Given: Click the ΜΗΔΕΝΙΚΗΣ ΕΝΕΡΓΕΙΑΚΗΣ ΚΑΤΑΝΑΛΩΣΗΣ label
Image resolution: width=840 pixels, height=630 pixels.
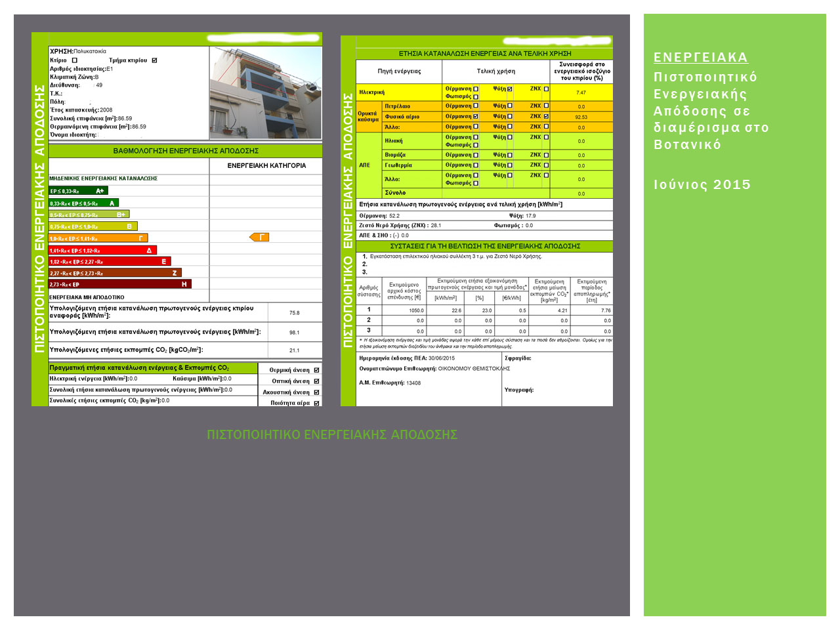Looking at the screenshot, I should [x=103, y=178].
